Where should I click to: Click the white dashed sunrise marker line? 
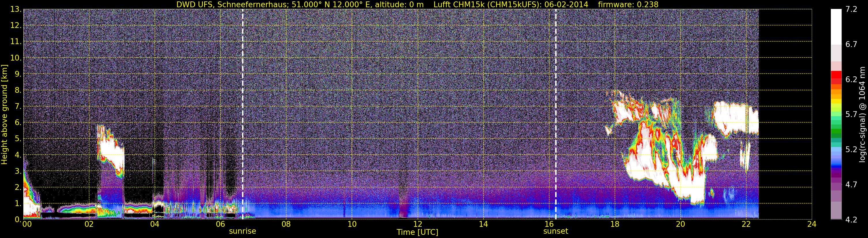pyautogui.click(x=243, y=114)
